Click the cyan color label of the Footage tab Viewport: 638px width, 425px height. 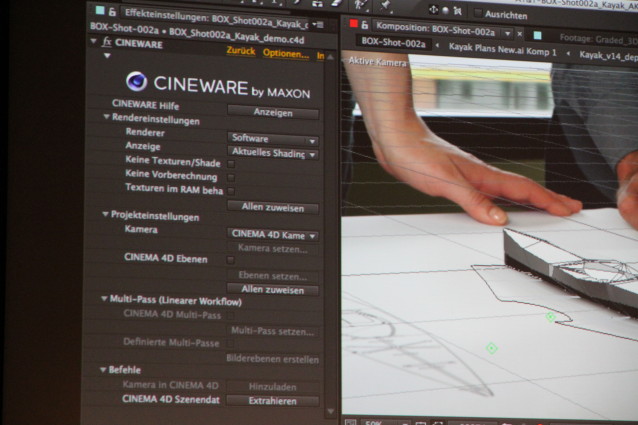point(537,35)
